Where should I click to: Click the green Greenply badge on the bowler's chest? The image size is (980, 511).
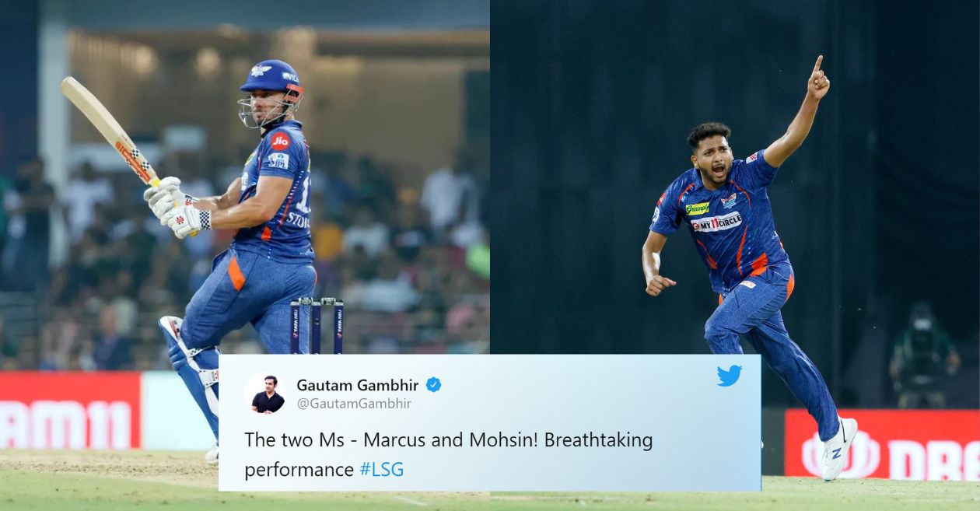pyautogui.click(x=697, y=208)
